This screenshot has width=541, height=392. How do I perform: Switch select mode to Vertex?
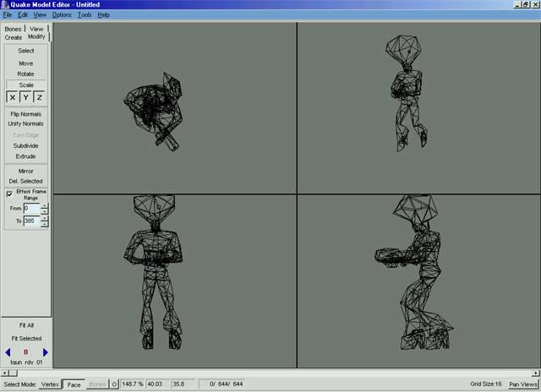tap(50, 384)
